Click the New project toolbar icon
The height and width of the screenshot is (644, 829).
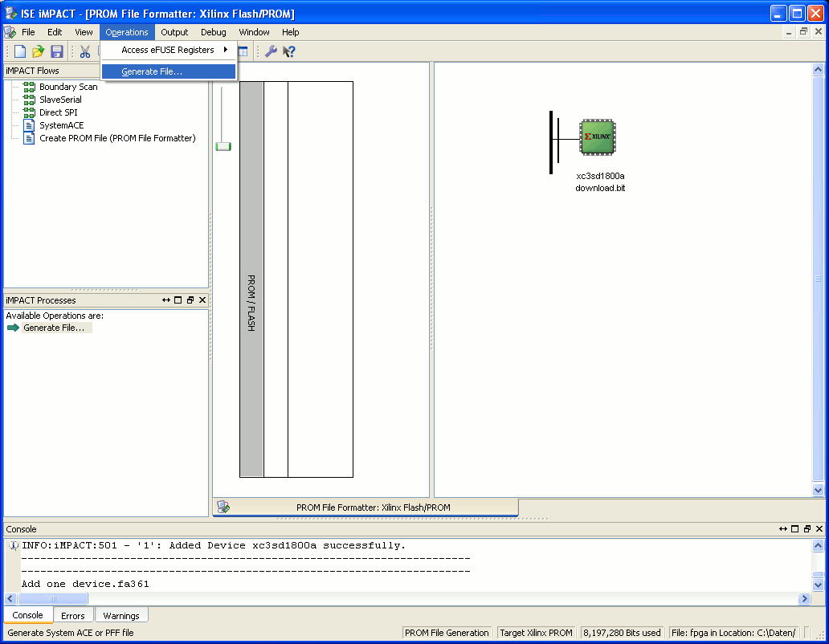click(20, 51)
